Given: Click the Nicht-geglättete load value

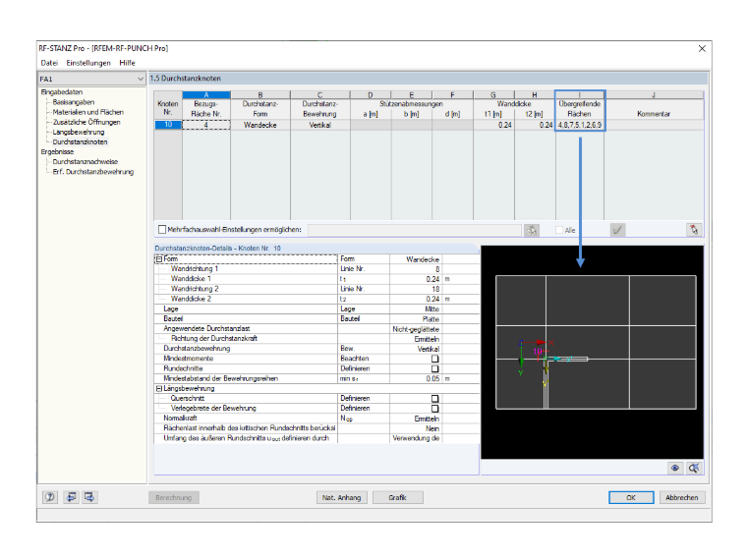Looking at the screenshot, I should 415,329.
